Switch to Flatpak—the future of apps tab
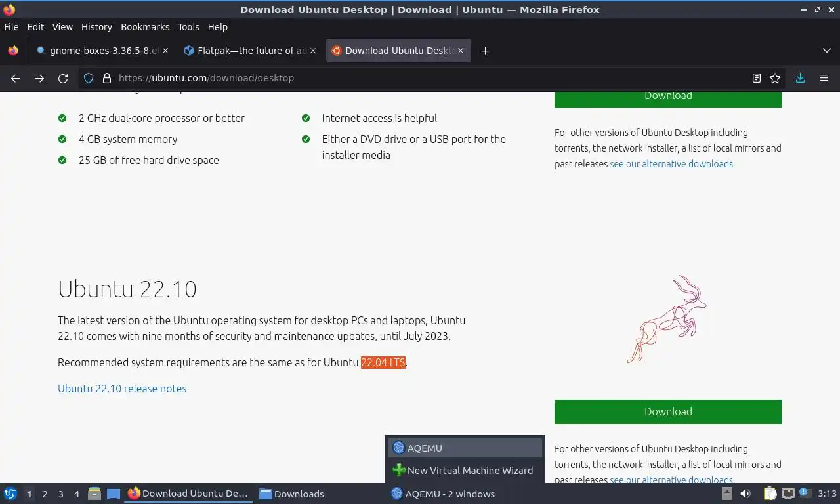The height and width of the screenshot is (504, 840). click(x=249, y=51)
